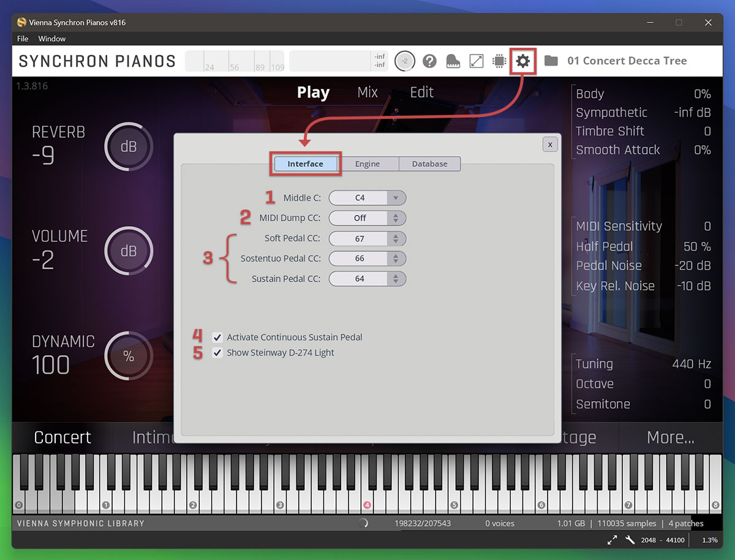Screen dimensions: 735x560
Task: Select the Edit view tab
Action: [421, 93]
